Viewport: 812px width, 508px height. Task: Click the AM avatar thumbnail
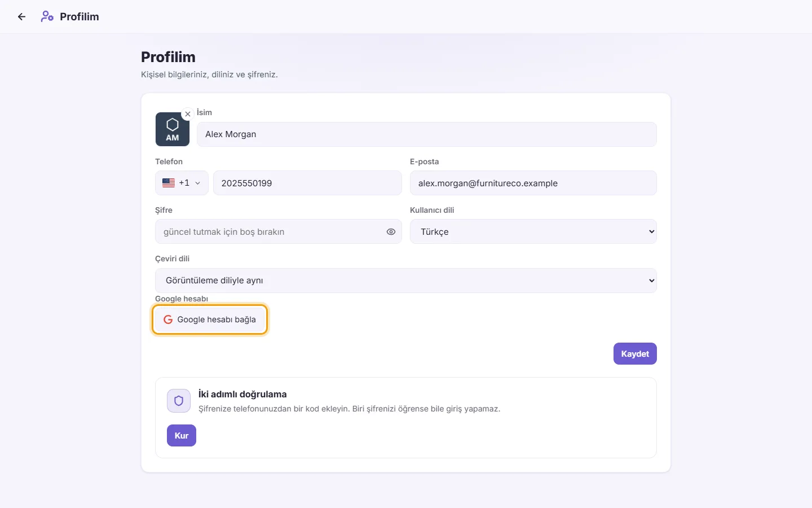pos(173,129)
